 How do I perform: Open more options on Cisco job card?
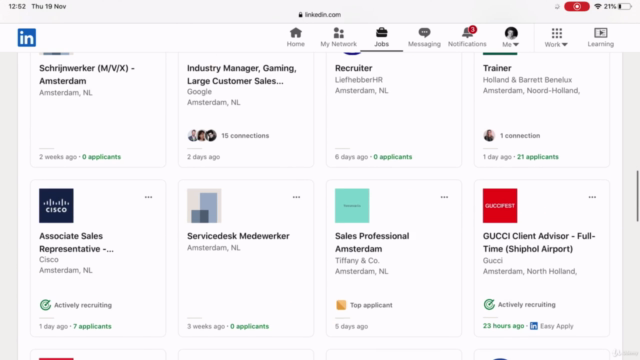[148, 197]
